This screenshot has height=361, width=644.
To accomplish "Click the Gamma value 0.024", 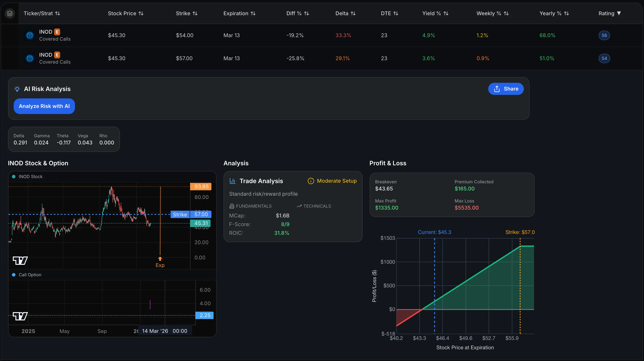I will pyautogui.click(x=41, y=142).
